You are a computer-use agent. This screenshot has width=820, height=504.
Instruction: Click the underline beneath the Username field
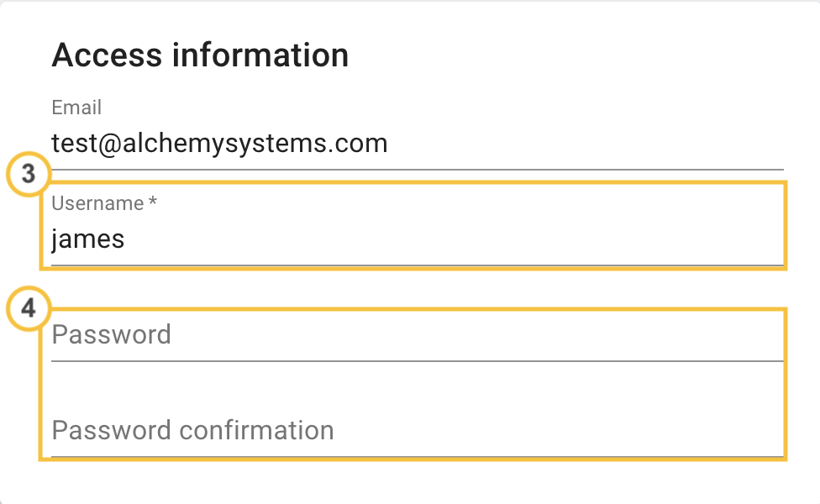(418, 265)
